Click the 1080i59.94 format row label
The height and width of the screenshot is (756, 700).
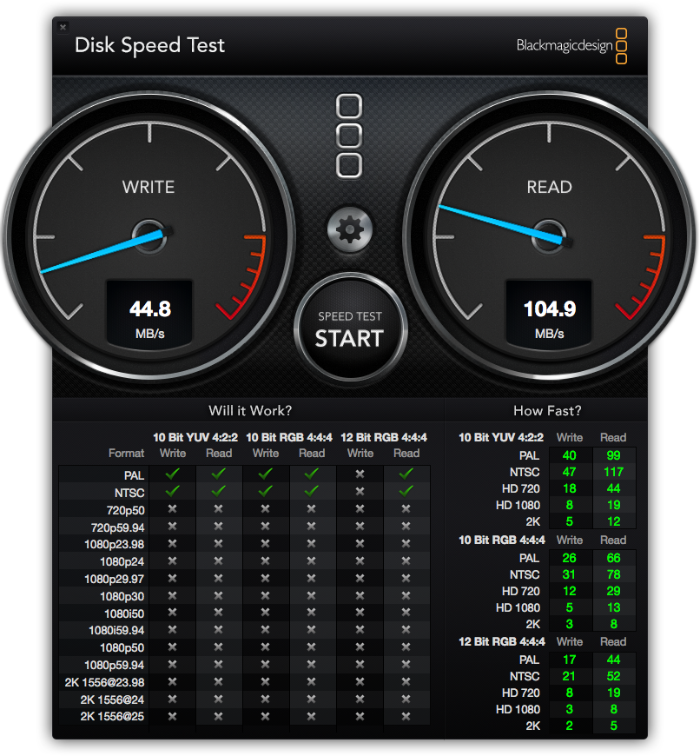coord(116,631)
